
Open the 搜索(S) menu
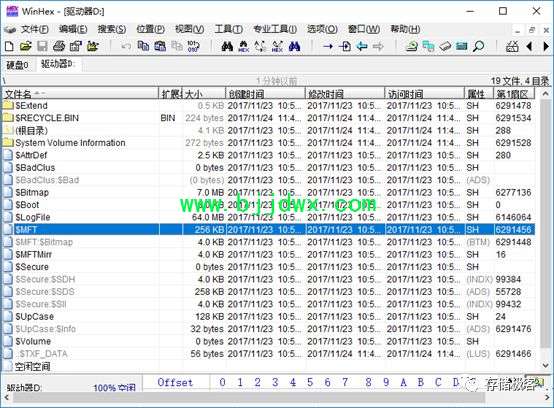(112, 29)
